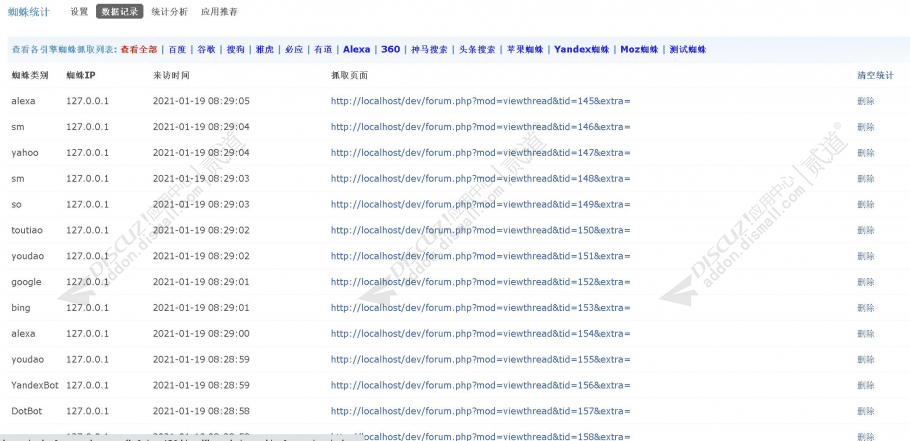Screen dimensions: 910x441
Task: Open crawled URL with tid=152
Action: (481, 281)
